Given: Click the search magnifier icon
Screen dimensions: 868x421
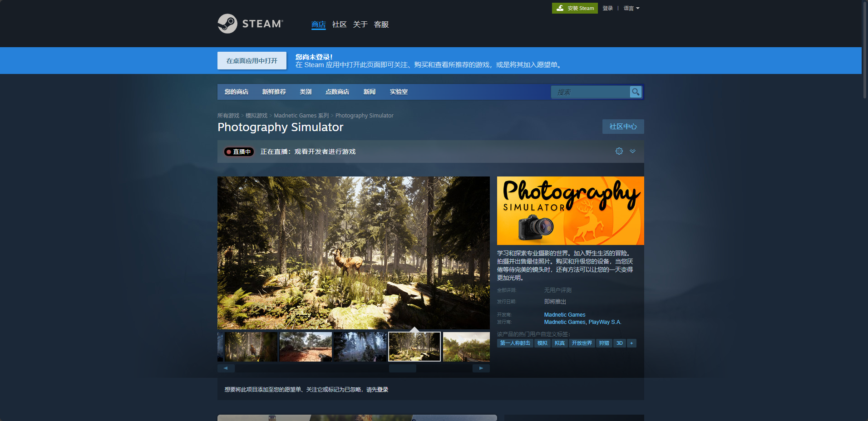Looking at the screenshot, I should tap(636, 92).
